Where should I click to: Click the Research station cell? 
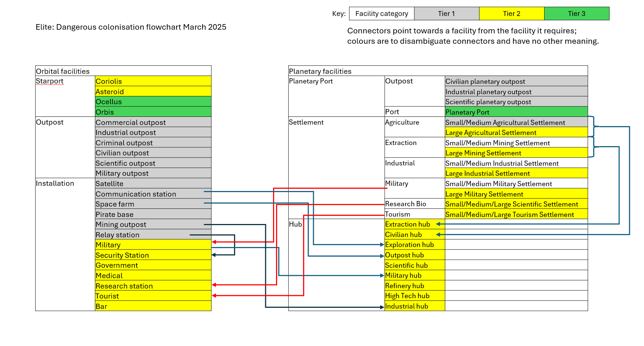coord(153,286)
